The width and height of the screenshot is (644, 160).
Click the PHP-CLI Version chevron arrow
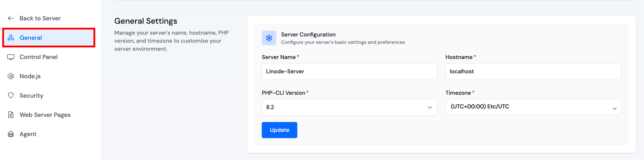pos(430,107)
